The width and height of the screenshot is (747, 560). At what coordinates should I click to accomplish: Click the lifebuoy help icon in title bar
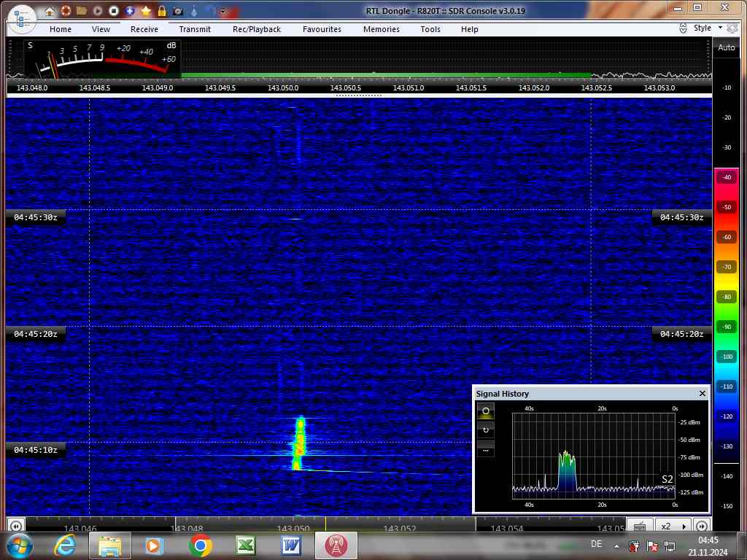point(66,10)
